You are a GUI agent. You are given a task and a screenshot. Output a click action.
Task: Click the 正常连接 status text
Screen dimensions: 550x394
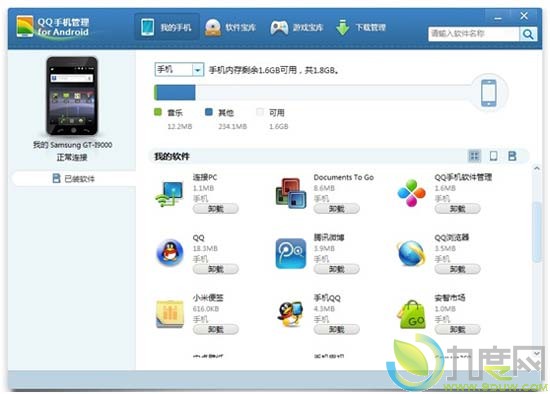pyautogui.click(x=72, y=157)
